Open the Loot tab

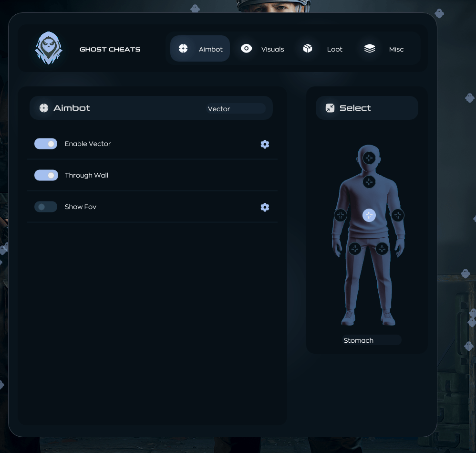click(x=323, y=49)
